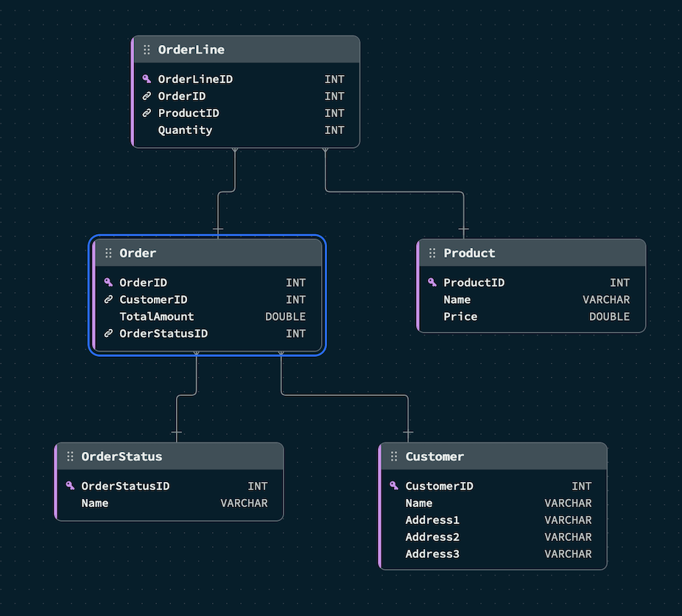This screenshot has height=616, width=682.
Task: Select the OrderStatus table grip icon
Action: point(70,456)
